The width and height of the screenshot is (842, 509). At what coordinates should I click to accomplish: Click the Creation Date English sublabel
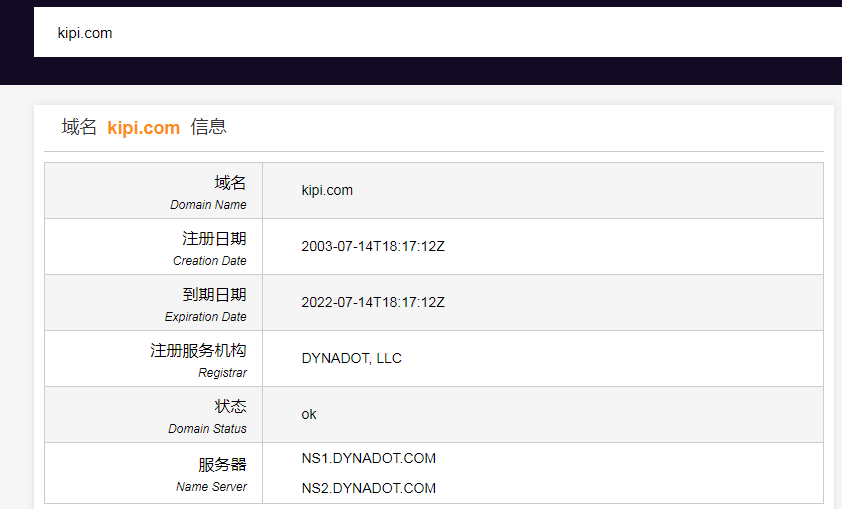click(x=209, y=261)
